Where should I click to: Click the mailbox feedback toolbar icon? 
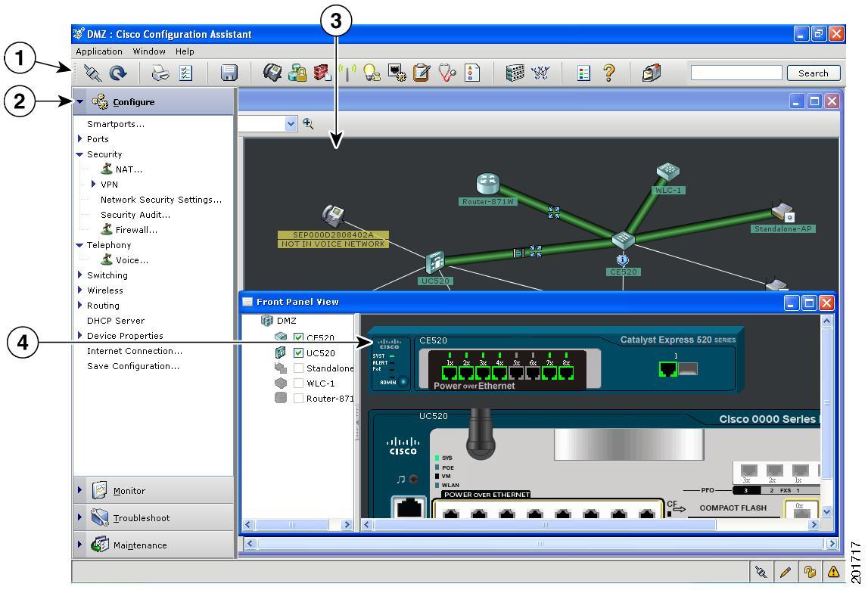pyautogui.click(x=652, y=73)
